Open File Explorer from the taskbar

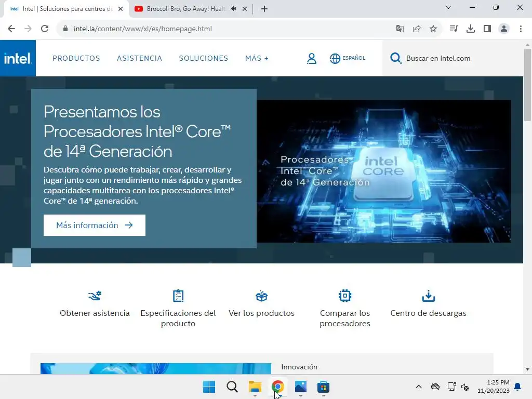(x=255, y=387)
